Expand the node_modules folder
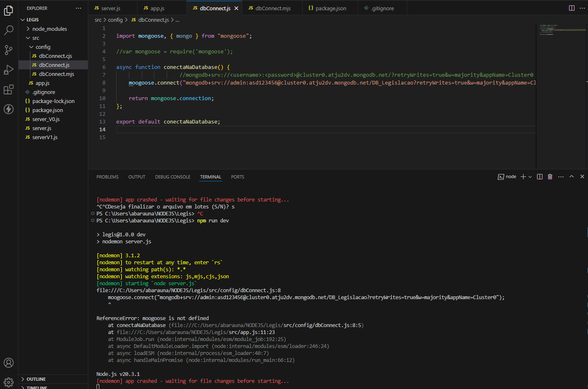The width and height of the screenshot is (588, 389). pyautogui.click(x=53, y=29)
